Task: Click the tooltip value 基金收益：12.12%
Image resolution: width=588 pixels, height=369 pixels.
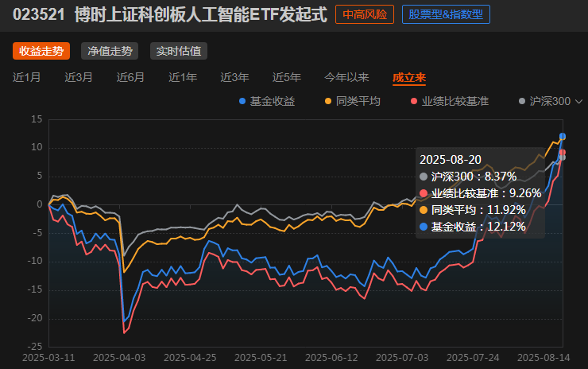Action: [x=473, y=227]
